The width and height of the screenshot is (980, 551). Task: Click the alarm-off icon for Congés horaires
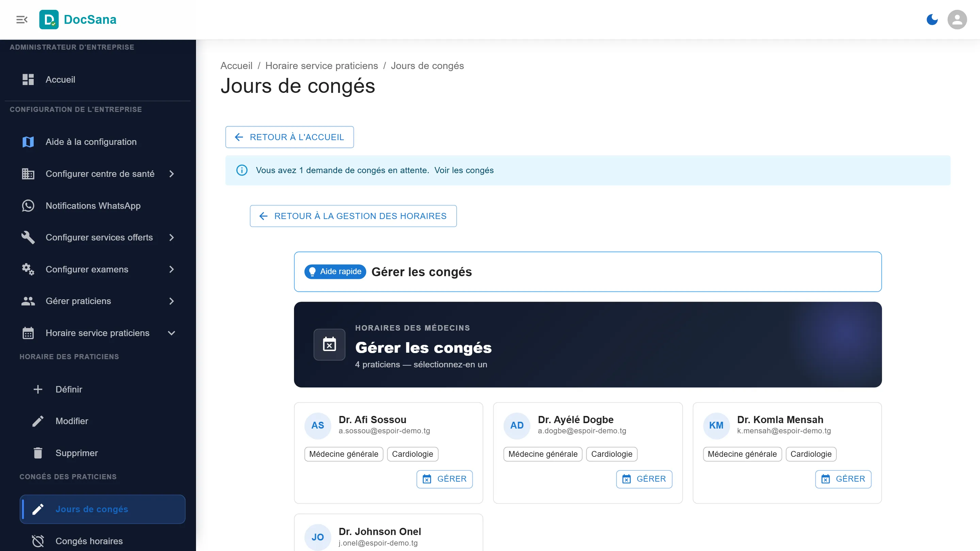coord(38,541)
